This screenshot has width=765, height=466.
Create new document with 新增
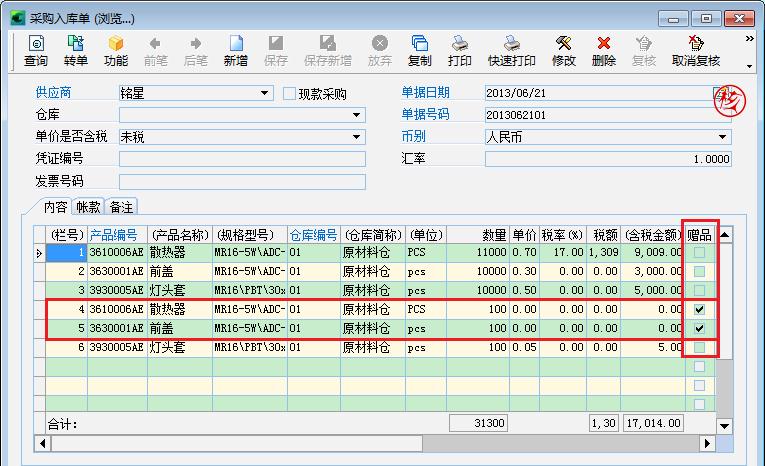click(x=236, y=51)
